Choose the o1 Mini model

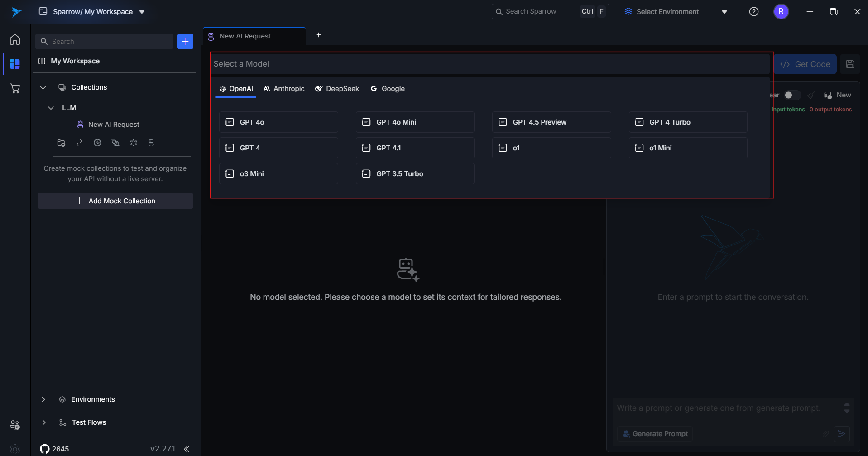pyautogui.click(x=688, y=148)
